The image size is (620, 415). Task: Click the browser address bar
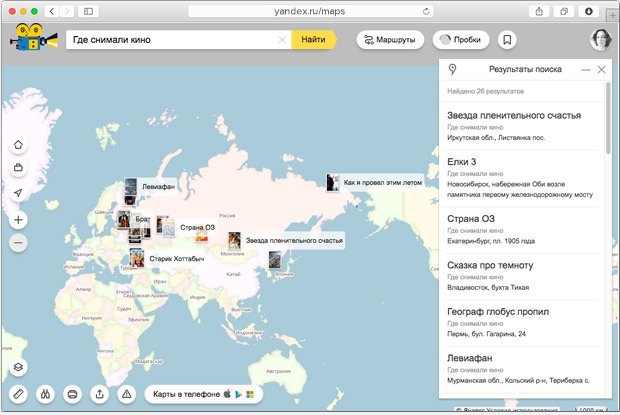tap(310, 11)
